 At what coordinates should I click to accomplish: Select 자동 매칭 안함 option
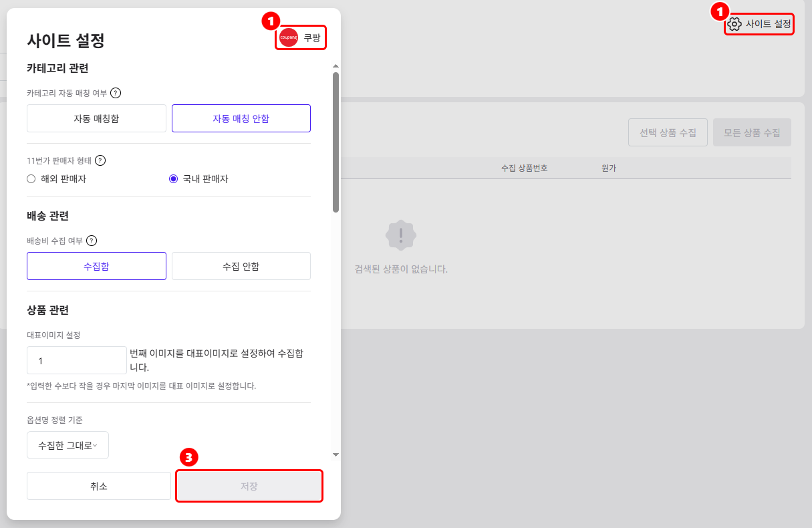click(x=241, y=118)
